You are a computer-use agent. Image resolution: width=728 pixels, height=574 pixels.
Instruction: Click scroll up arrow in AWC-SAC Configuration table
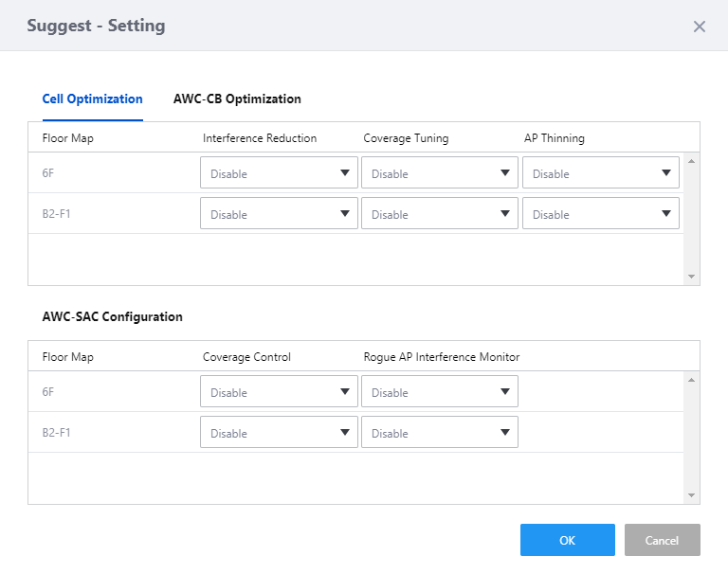(x=691, y=380)
